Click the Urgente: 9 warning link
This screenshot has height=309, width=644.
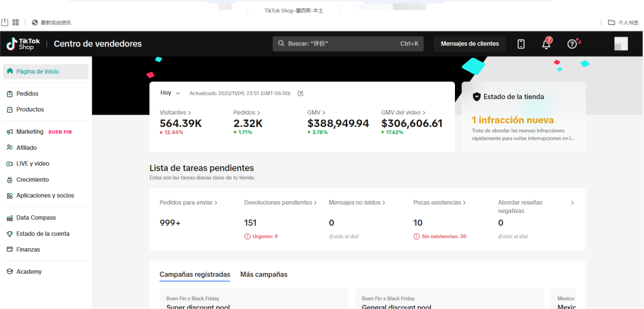click(x=261, y=236)
